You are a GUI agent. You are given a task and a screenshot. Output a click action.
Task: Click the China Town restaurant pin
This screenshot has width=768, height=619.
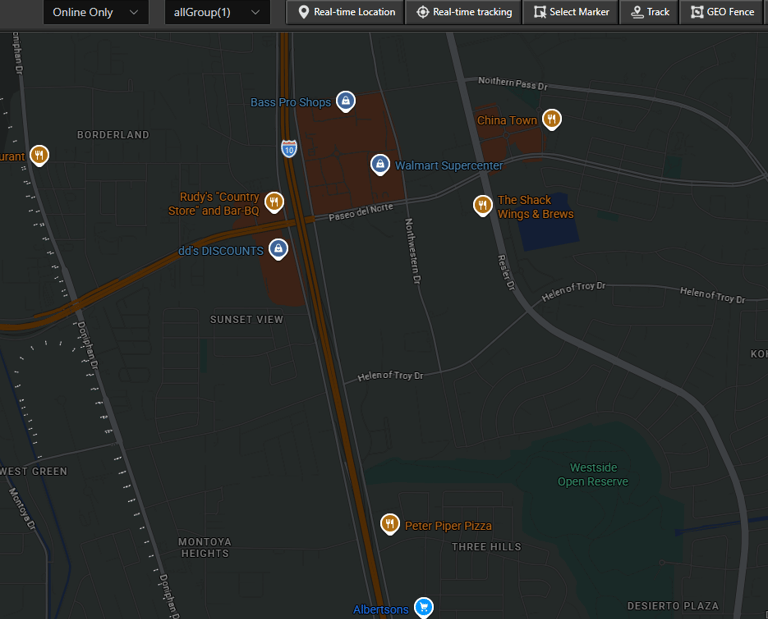click(x=552, y=119)
